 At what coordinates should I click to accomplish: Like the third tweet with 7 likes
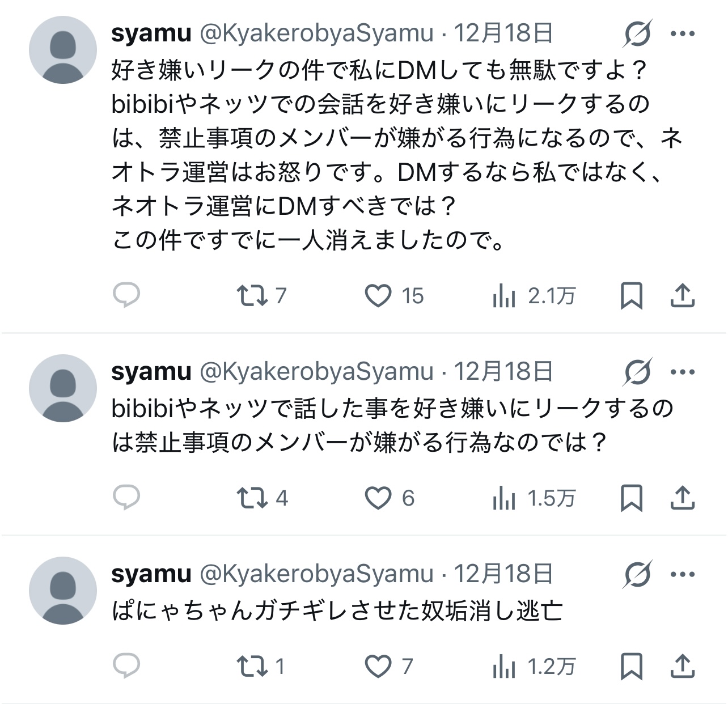pyautogui.click(x=378, y=666)
